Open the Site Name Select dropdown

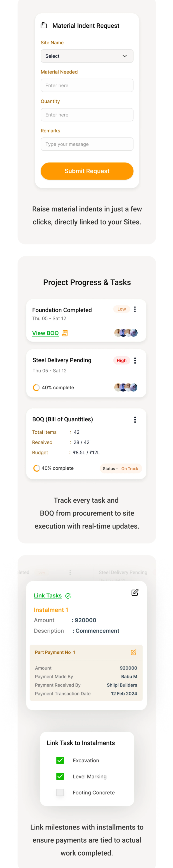point(87,56)
